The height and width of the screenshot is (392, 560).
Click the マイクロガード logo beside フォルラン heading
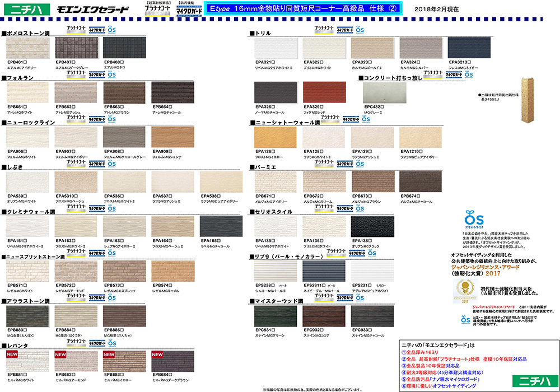pyautogui.click(x=97, y=74)
